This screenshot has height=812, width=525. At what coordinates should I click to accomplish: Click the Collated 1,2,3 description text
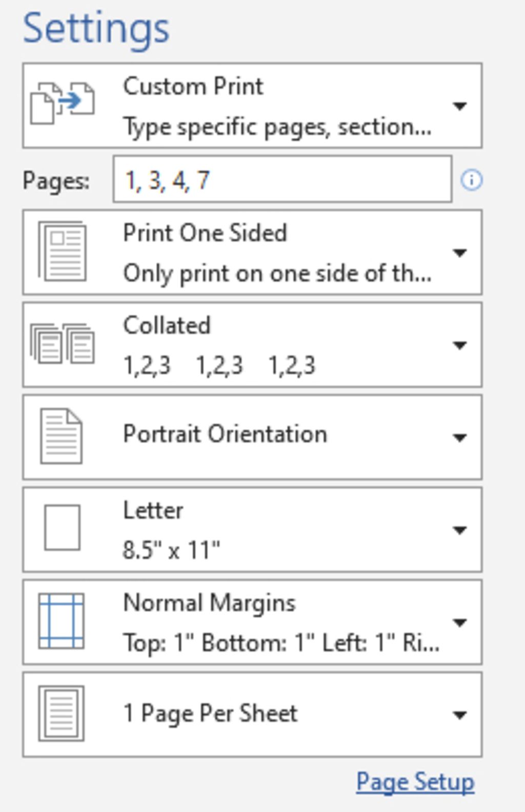pos(219,366)
